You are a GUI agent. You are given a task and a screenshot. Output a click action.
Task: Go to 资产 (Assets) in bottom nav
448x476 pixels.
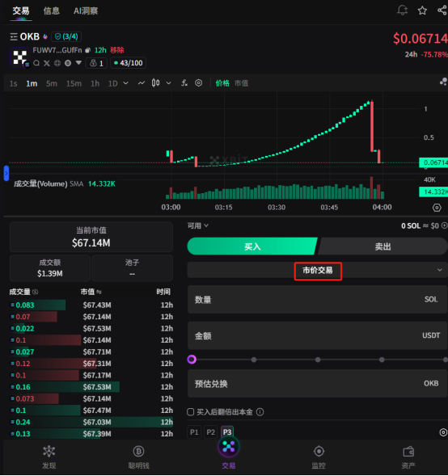(408, 457)
